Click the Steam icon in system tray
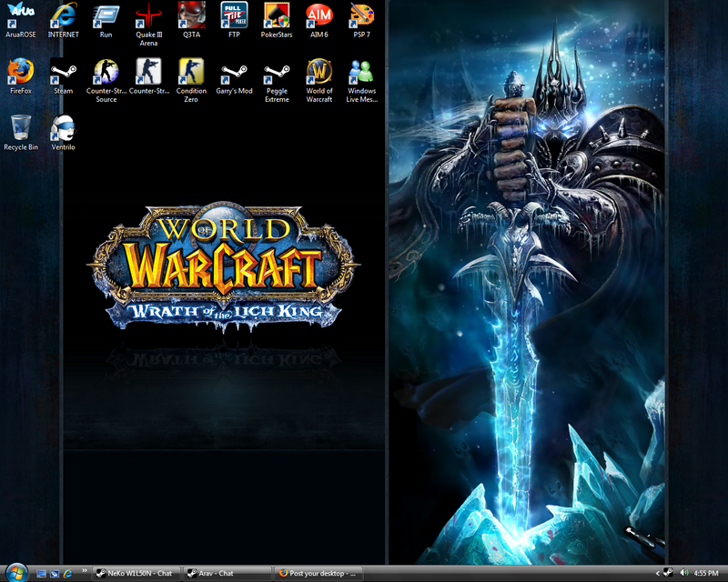Viewport: 728px width, 582px height. [668, 573]
